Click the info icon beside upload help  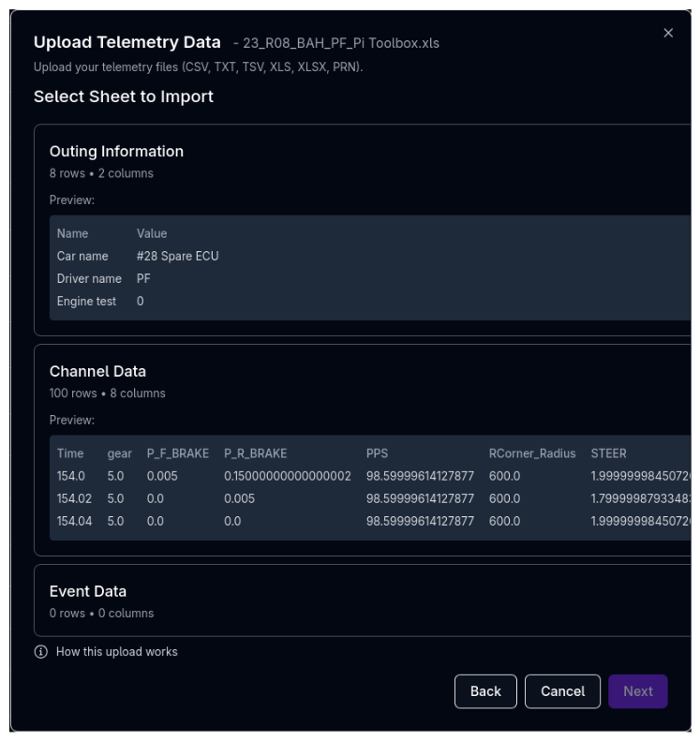point(40,652)
